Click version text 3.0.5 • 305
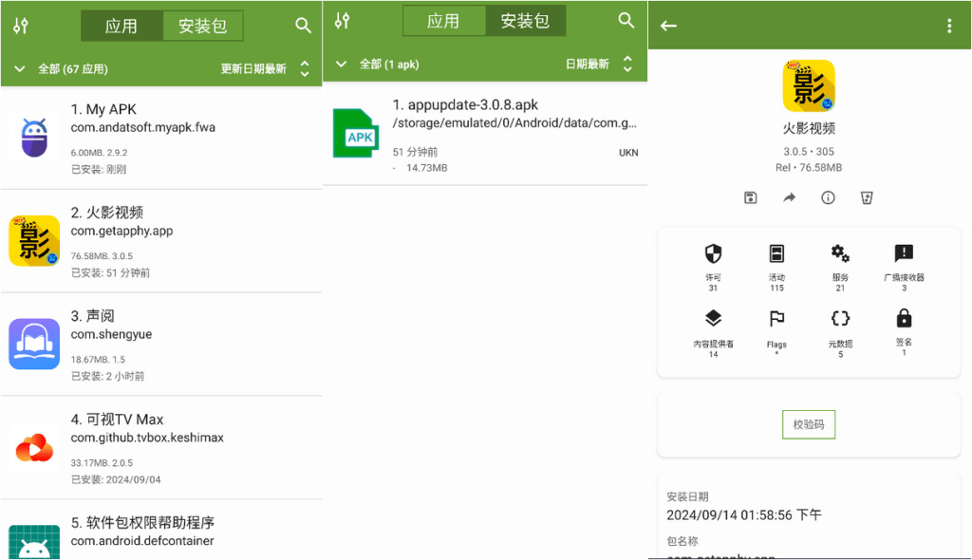 tap(809, 151)
